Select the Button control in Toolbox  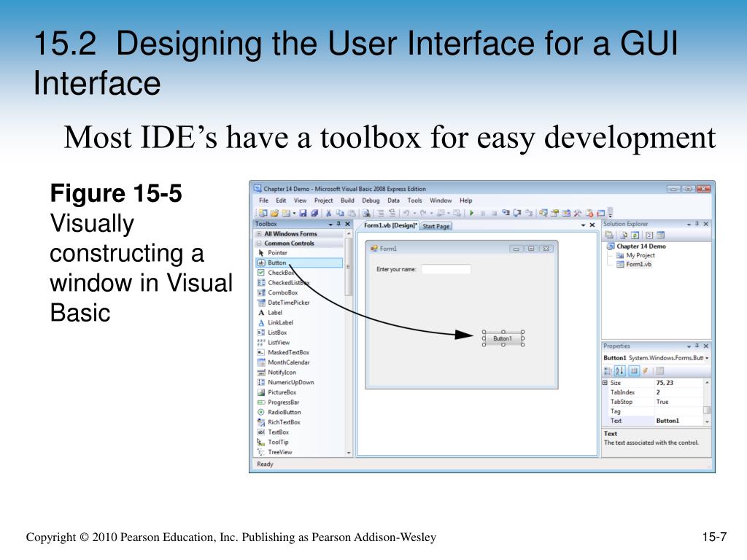click(298, 262)
